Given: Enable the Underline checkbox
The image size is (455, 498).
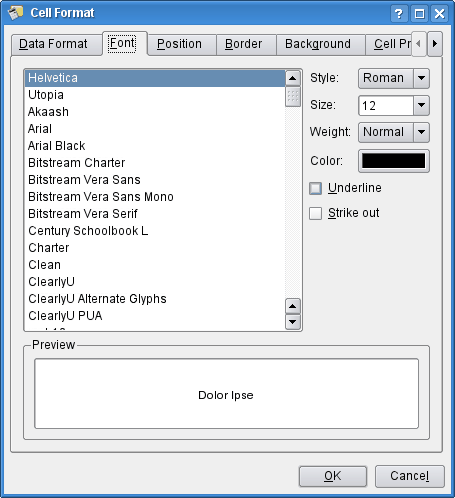Looking at the screenshot, I should click(315, 188).
